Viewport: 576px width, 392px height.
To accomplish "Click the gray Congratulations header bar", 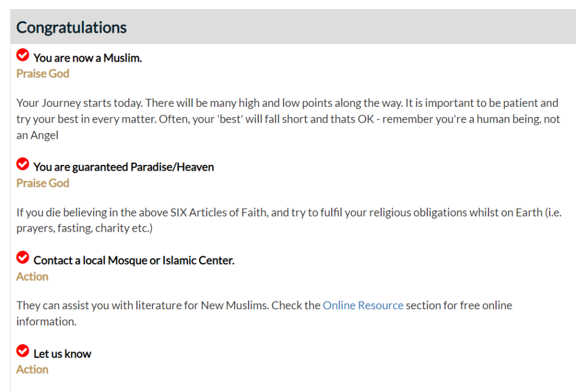I will click(292, 26).
